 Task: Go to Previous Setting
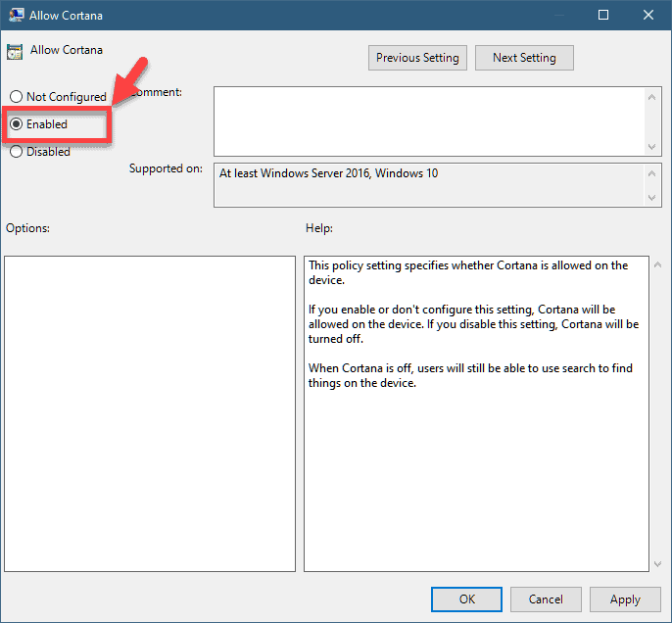[417, 58]
